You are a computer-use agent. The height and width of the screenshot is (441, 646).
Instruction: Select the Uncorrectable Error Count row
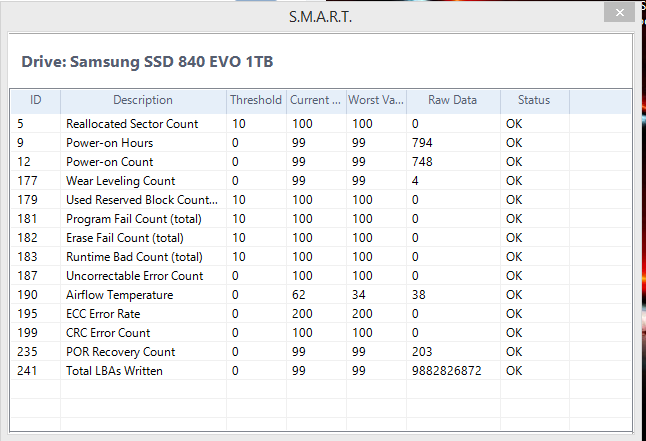point(321,275)
